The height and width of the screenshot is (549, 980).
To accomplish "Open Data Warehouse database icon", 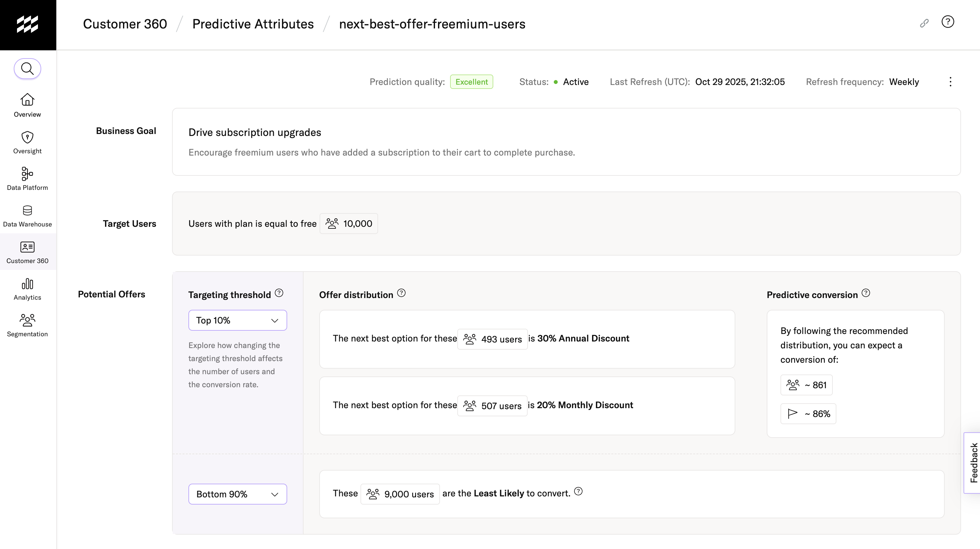I will (27, 210).
